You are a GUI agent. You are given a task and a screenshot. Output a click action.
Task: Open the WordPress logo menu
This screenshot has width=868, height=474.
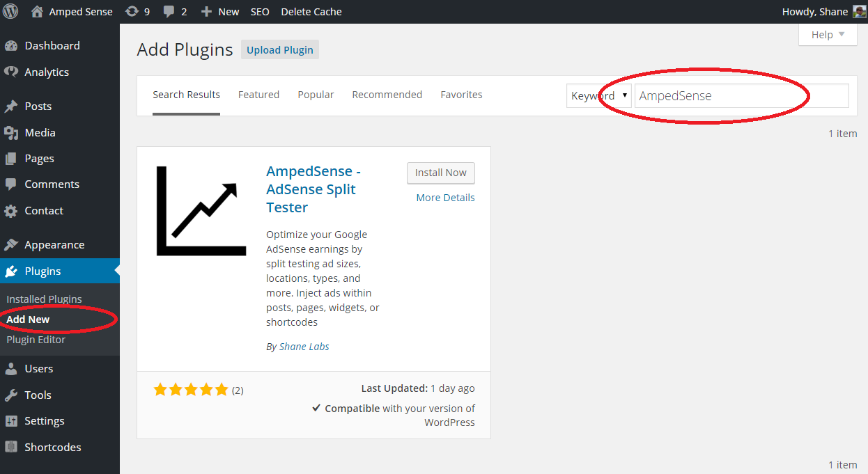[x=10, y=12]
